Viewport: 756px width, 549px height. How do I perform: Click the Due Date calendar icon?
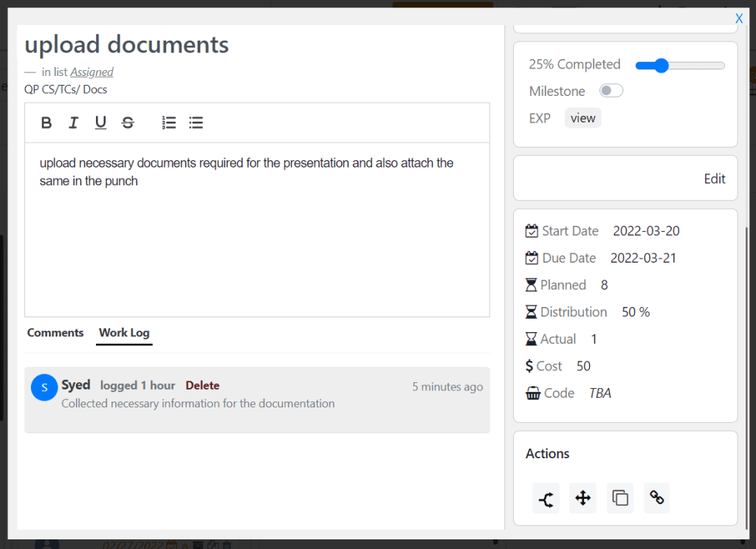click(x=532, y=258)
